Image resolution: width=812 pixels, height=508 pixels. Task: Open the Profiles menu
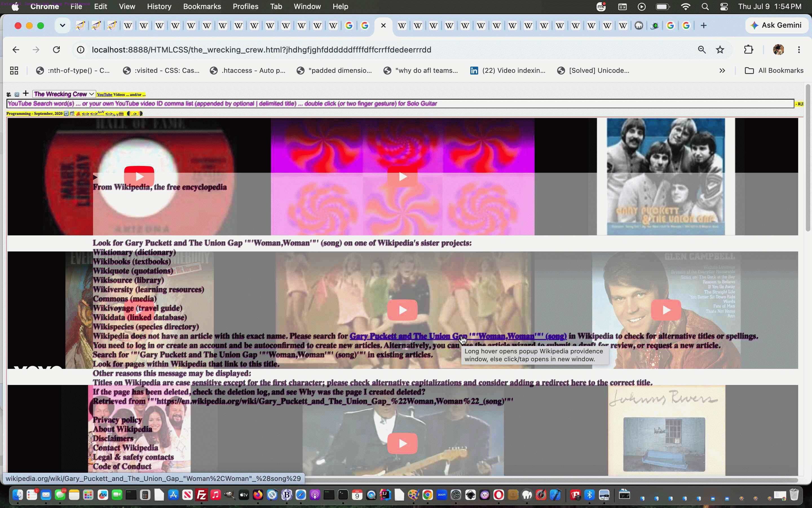(x=245, y=6)
